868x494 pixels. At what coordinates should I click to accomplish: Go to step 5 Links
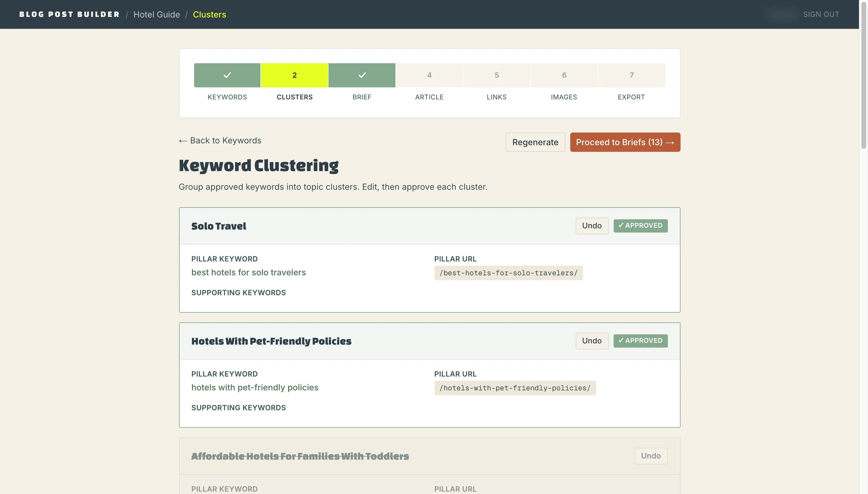(x=497, y=75)
